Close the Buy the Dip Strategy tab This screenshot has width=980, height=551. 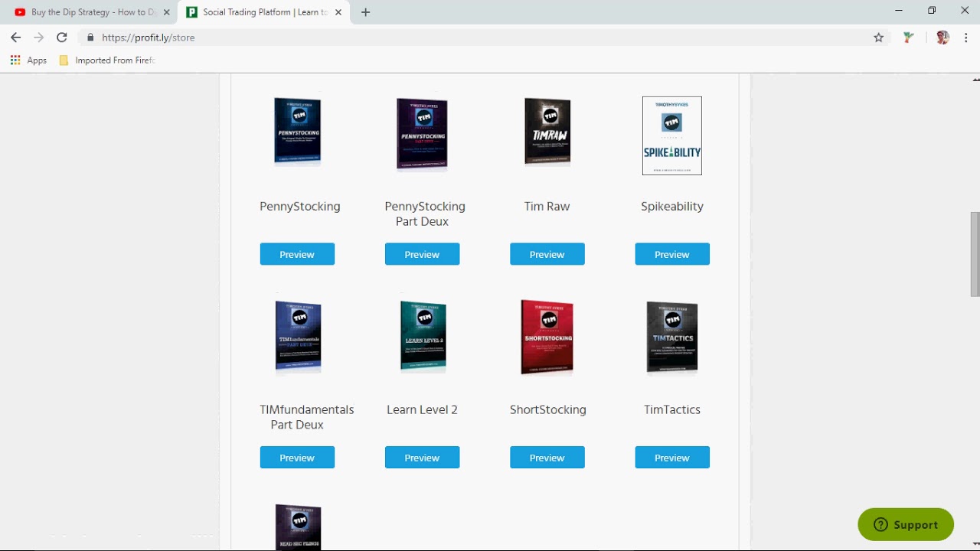point(166,12)
